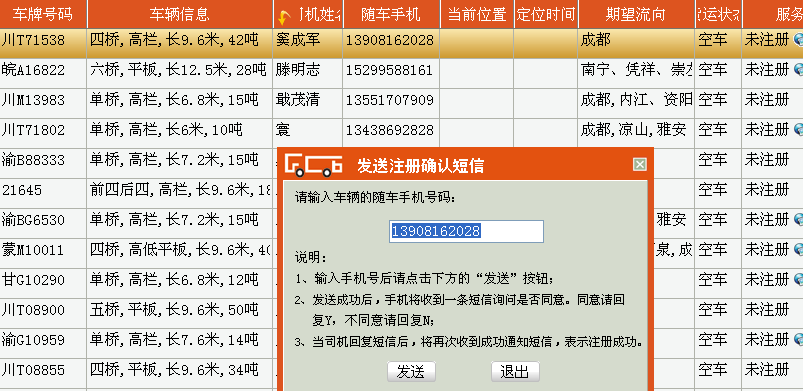The width and height of the screenshot is (803, 391).
Task: Select plate number 渝B88333
Action: 34,160
